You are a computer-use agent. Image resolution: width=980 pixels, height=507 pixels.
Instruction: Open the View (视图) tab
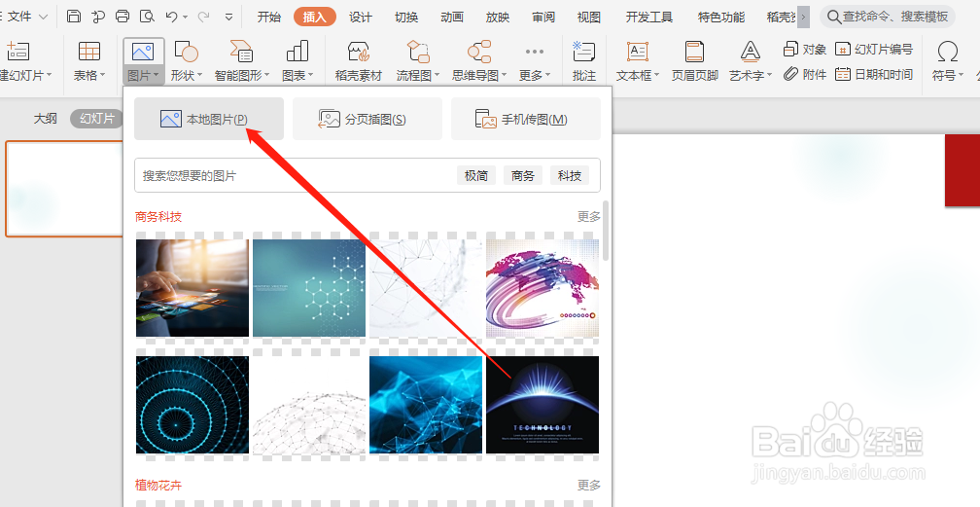point(589,17)
